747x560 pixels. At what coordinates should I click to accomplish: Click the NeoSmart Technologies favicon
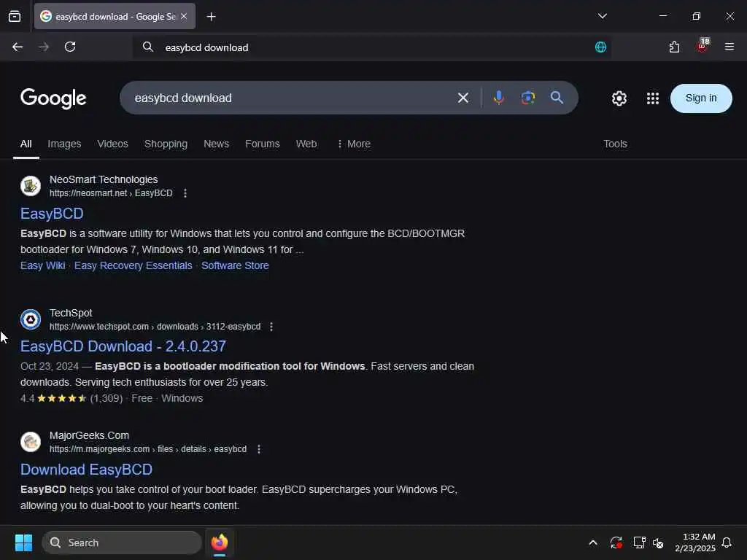31,186
